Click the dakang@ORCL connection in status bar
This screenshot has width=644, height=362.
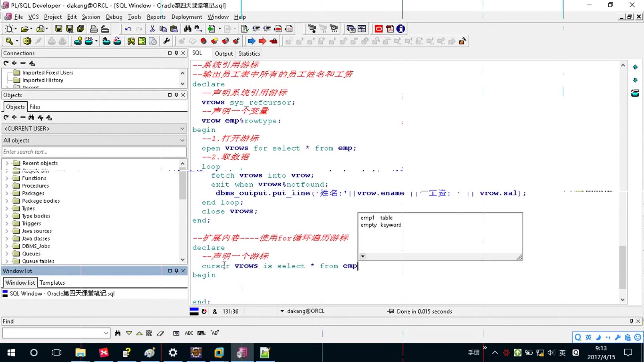[306, 311]
